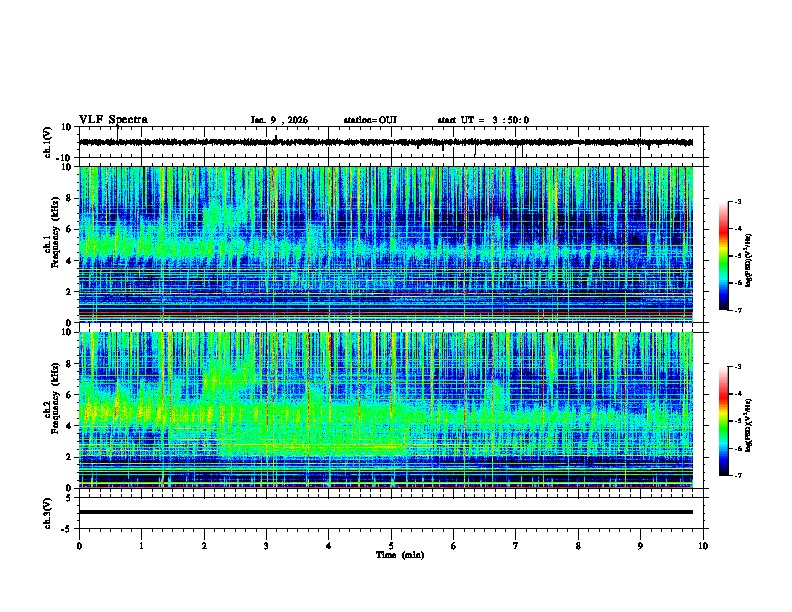
Task: Click the '10' tick on the time axis
Action: (x=703, y=546)
